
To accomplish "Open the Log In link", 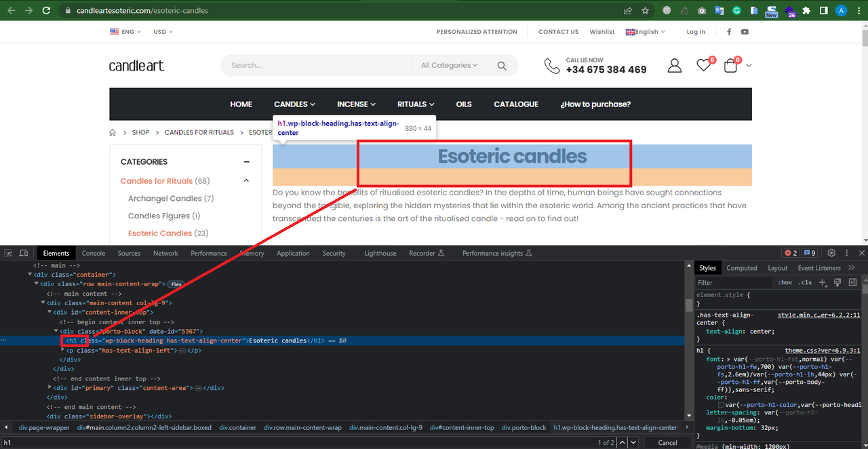I will (696, 32).
